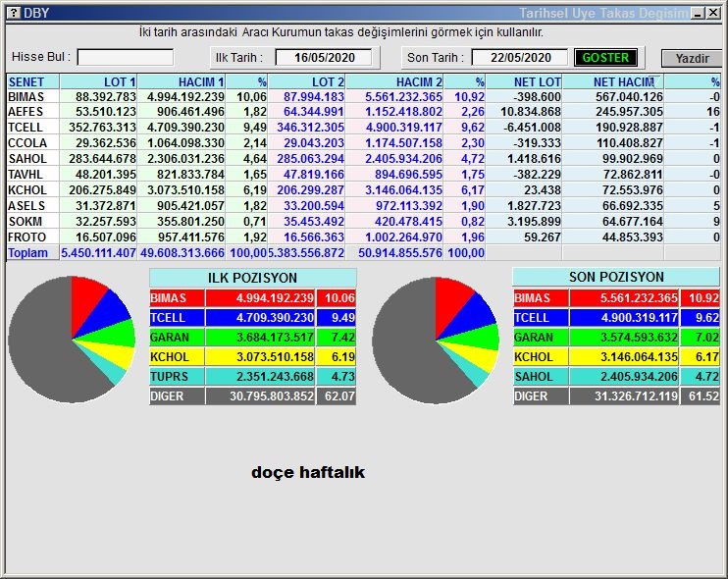Screen dimensions: 728x579
Task: Click the Yazdir print button
Action: (x=693, y=59)
